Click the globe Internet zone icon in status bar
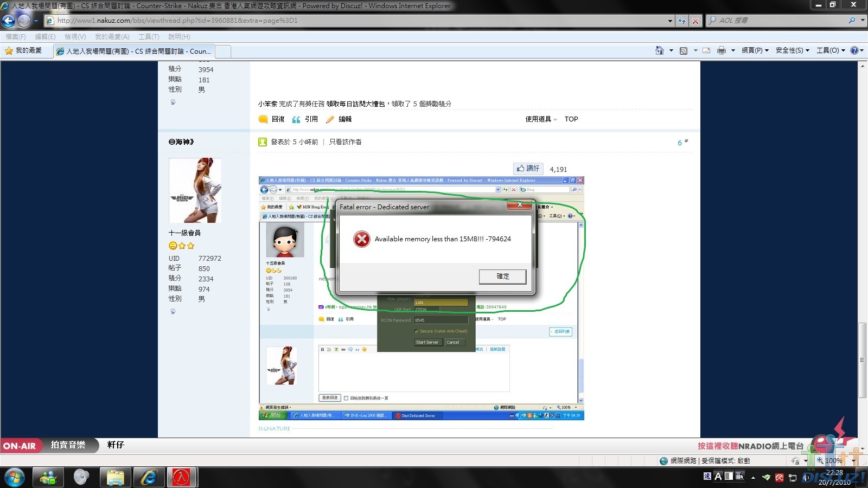Screen dimensions: 868x488 point(663,461)
